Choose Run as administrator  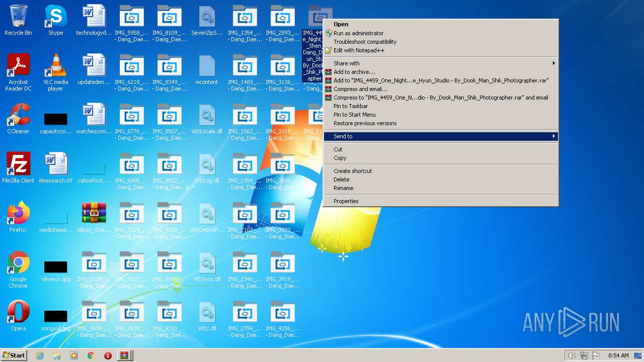click(441, 33)
